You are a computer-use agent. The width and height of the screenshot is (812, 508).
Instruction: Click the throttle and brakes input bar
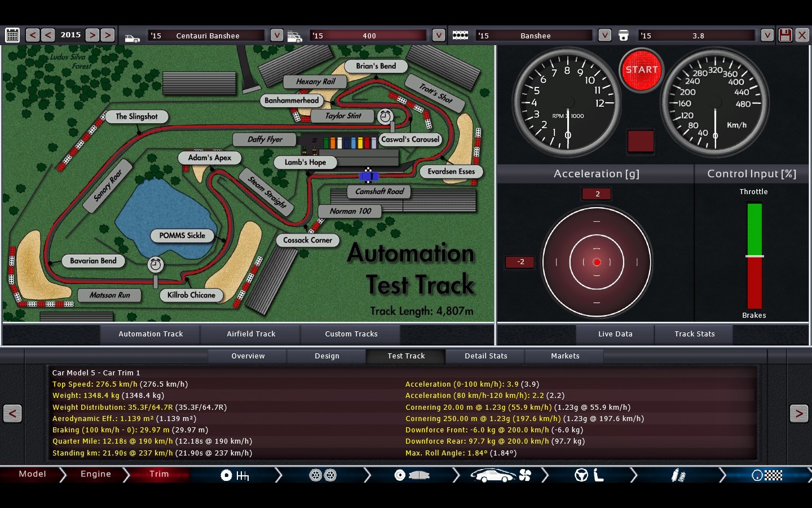(754, 256)
